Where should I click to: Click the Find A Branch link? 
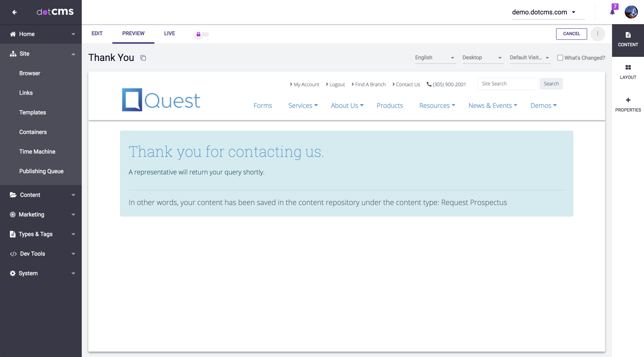370,85
